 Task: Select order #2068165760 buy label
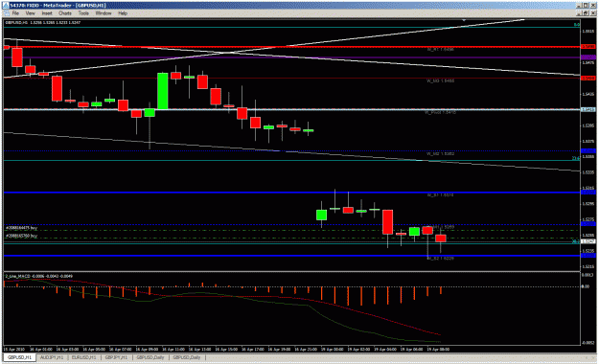21,236
